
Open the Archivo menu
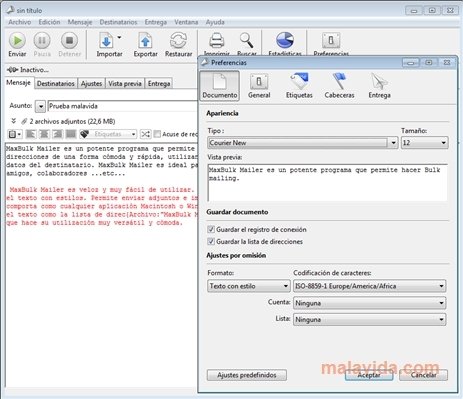20,22
